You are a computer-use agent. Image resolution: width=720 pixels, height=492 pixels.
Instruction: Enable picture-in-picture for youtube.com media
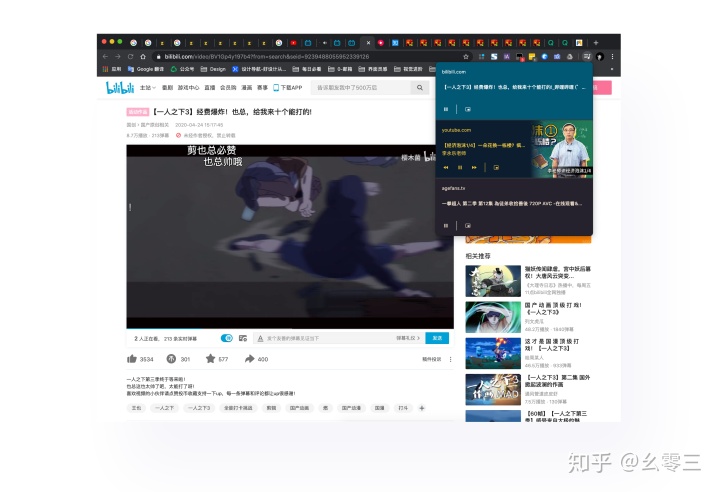496,168
